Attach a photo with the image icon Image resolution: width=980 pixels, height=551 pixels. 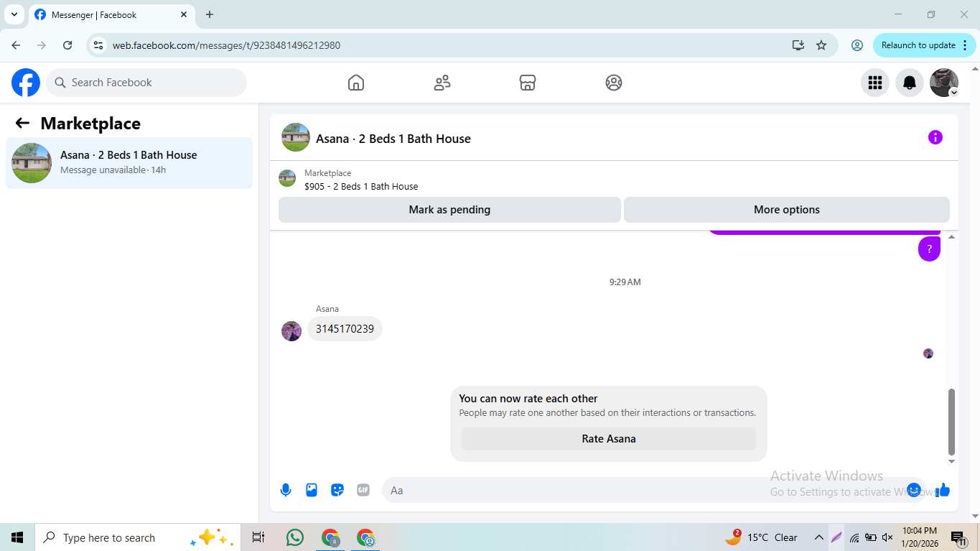tap(312, 490)
